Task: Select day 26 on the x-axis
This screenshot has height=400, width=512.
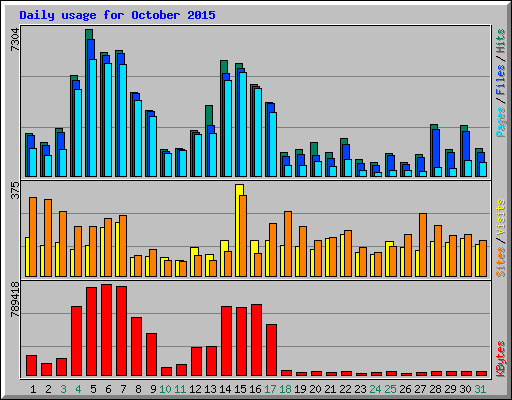Action: [x=405, y=389]
